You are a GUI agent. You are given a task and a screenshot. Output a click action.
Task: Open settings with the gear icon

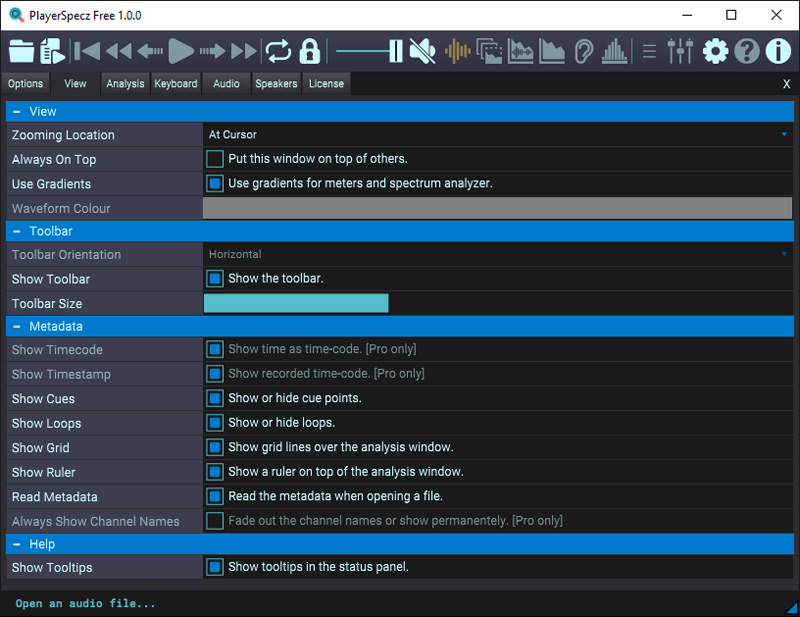click(x=715, y=51)
